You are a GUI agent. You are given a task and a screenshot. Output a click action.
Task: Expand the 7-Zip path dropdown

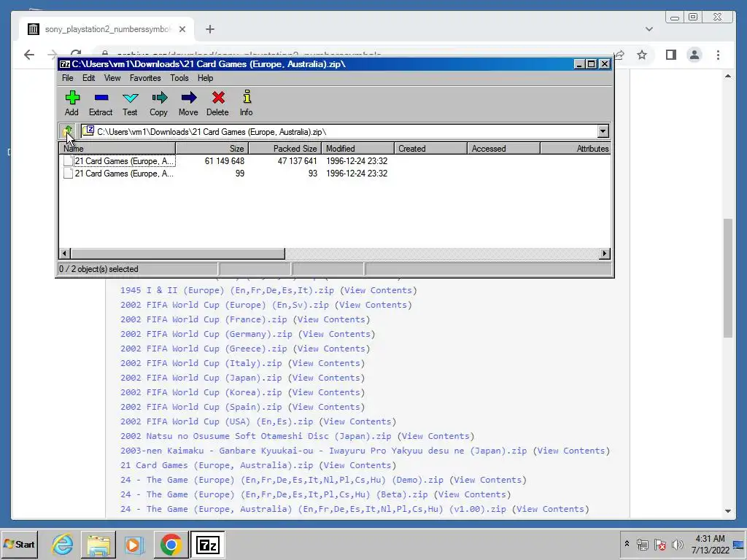(x=603, y=131)
